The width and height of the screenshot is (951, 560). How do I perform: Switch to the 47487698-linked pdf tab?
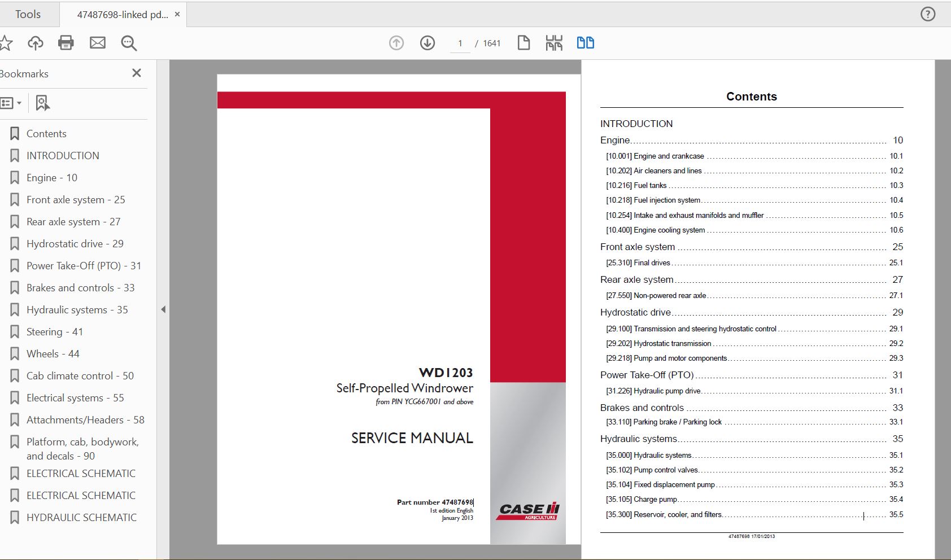coord(122,15)
